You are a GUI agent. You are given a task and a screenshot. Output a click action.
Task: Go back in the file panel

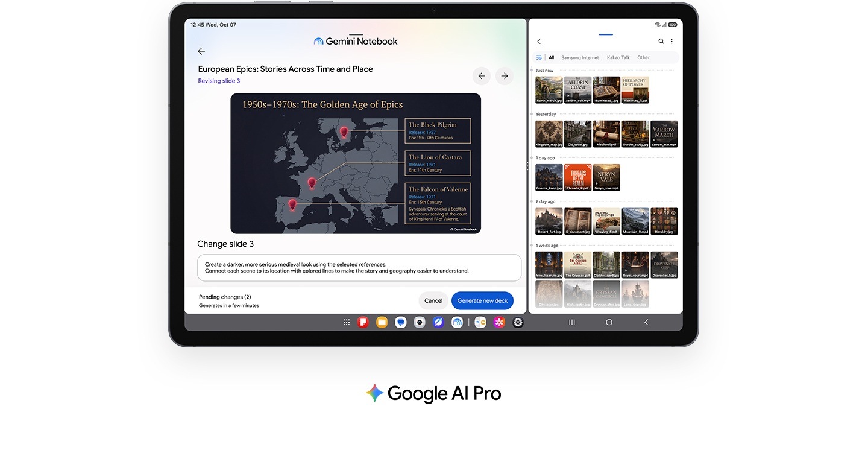coord(539,42)
